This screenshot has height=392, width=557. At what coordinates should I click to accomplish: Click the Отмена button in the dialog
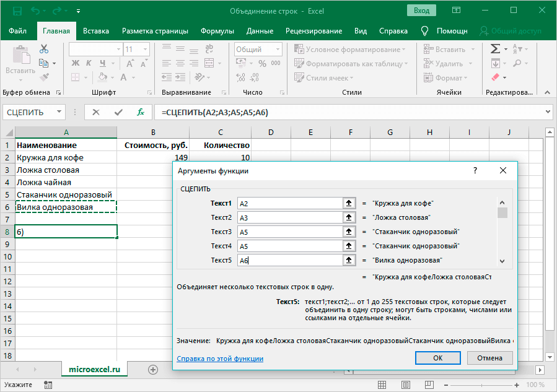[489, 358]
